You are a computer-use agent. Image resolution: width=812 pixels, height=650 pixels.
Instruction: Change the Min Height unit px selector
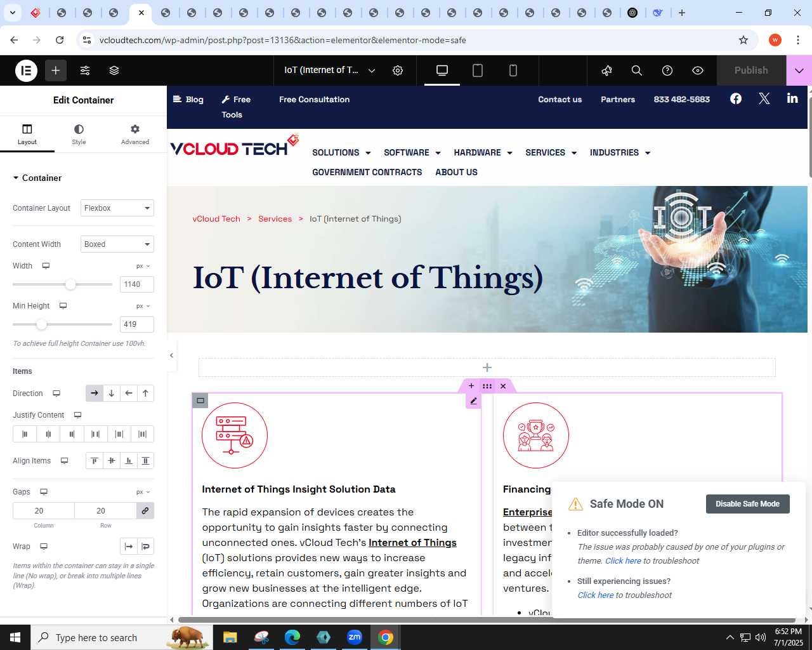143,306
